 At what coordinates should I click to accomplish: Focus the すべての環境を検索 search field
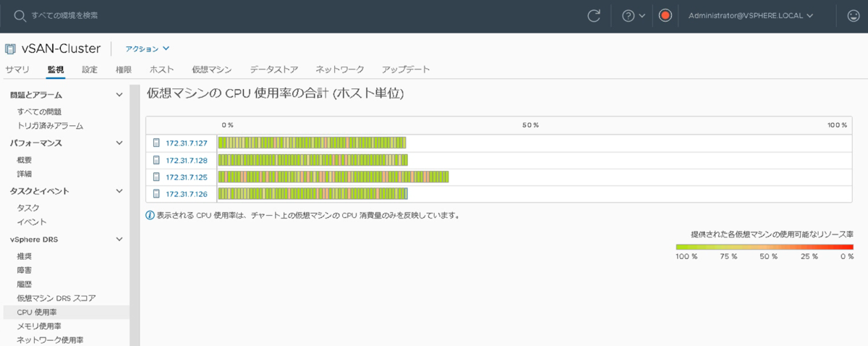66,15
